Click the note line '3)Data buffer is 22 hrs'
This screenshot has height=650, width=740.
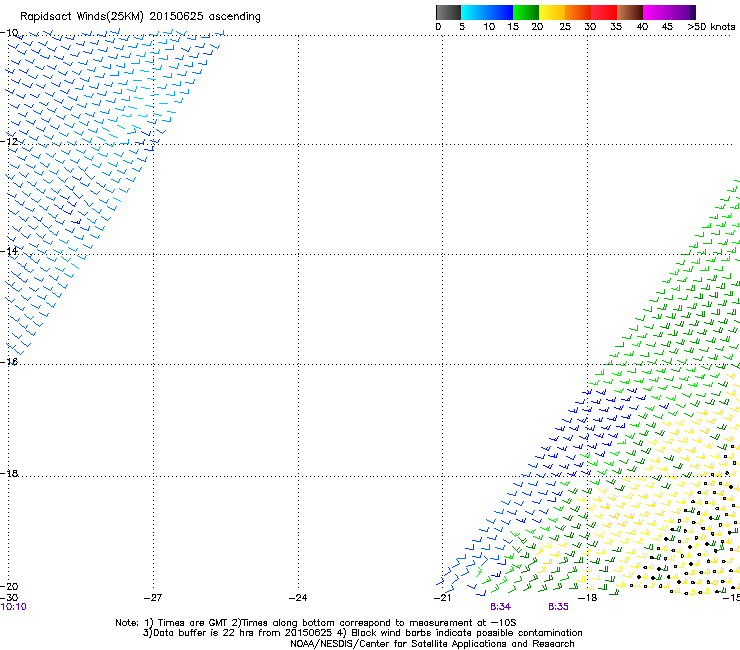coord(362,633)
